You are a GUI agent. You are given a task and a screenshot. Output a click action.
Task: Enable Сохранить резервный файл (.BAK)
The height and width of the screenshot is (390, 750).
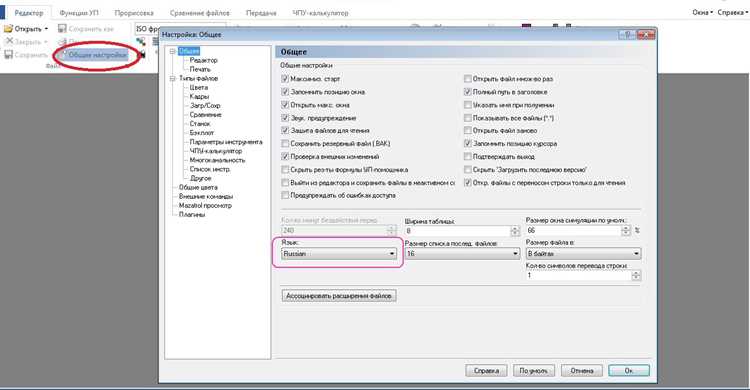285,144
